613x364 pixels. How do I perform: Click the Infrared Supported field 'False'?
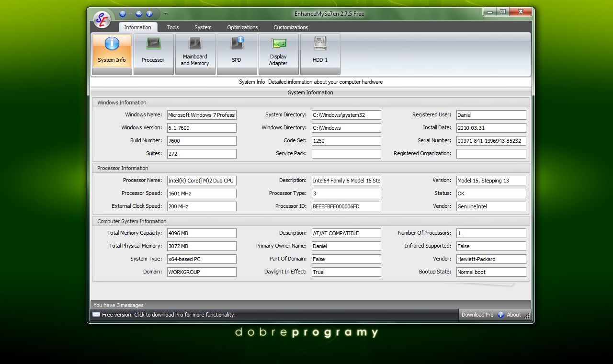click(x=491, y=246)
